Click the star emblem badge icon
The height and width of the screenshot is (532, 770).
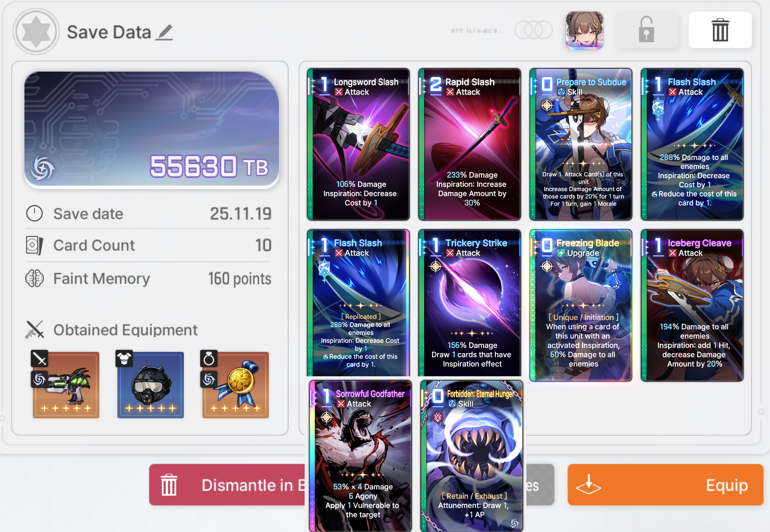coord(36,32)
